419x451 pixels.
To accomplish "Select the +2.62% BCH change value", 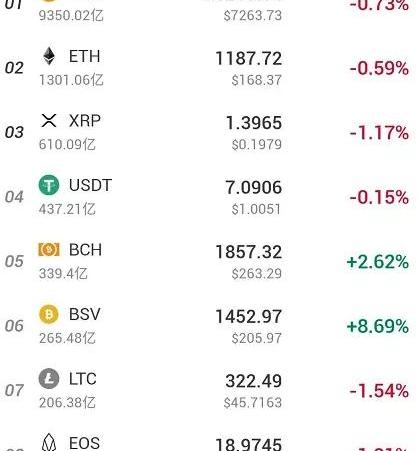I will (x=378, y=262).
